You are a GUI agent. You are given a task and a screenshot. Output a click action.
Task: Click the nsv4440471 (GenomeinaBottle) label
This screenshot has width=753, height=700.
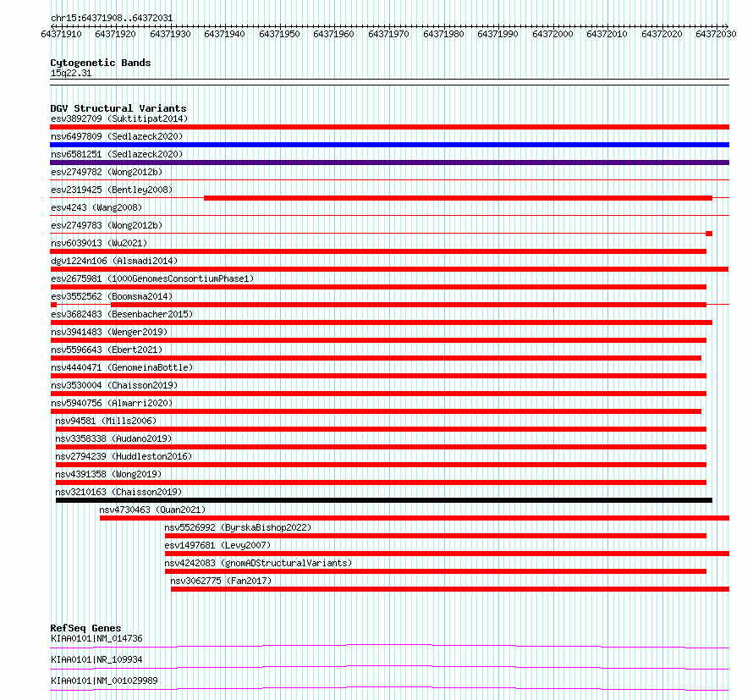click(x=122, y=367)
